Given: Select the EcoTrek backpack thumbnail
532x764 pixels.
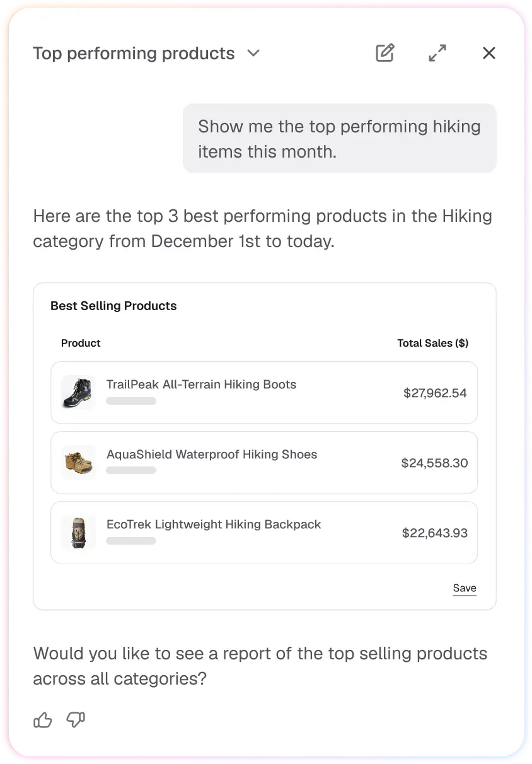Looking at the screenshot, I should point(78,533).
